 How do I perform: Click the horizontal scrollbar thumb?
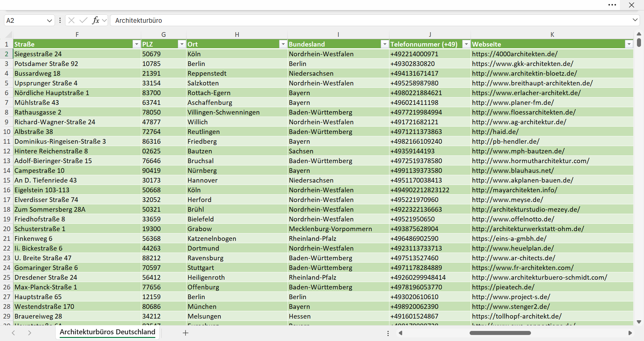point(500,333)
